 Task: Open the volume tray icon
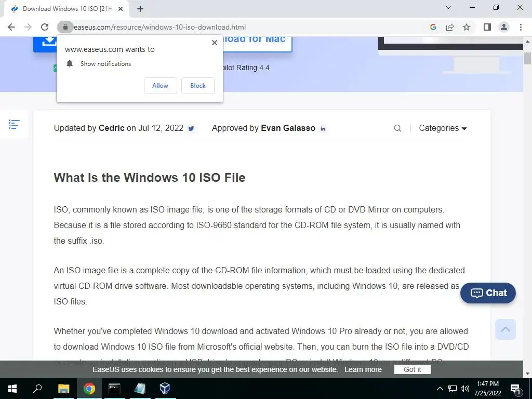[x=465, y=389]
